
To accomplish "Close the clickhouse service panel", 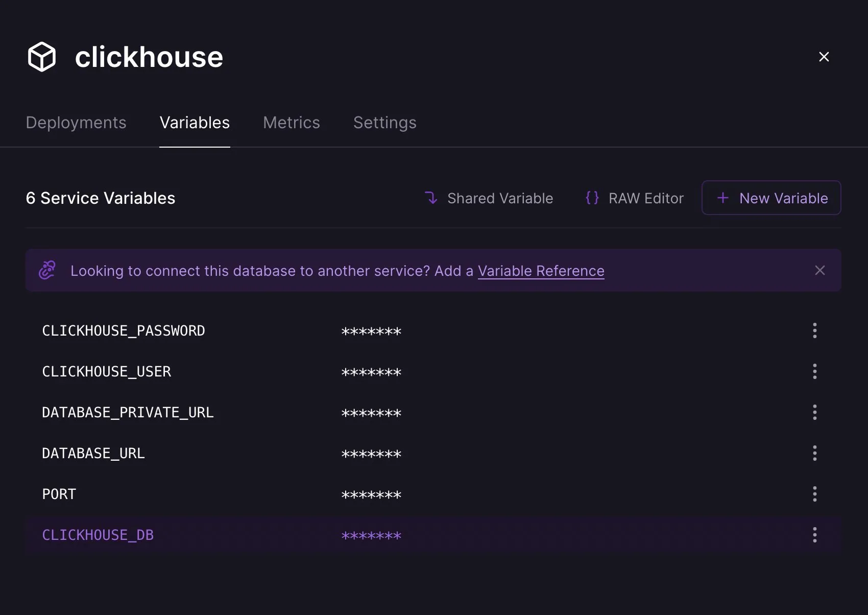I will click(824, 57).
